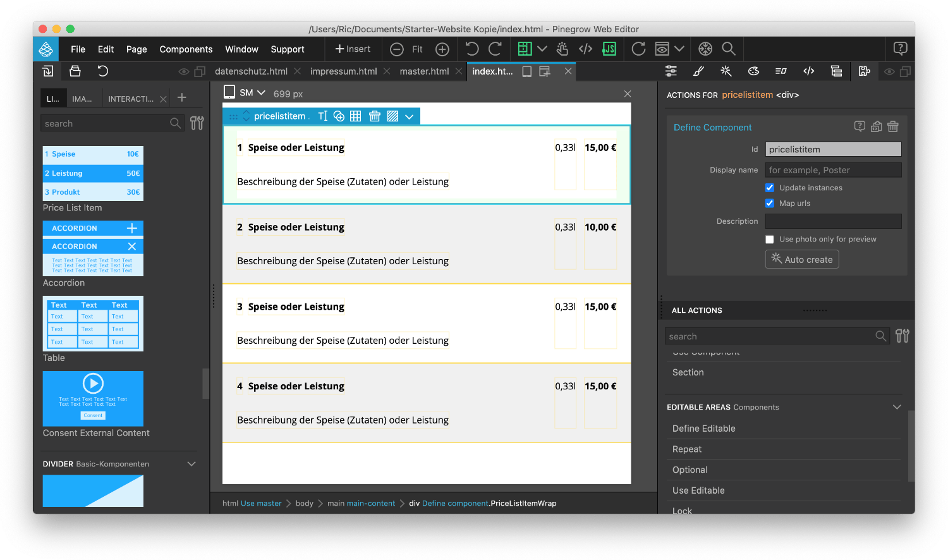Open the design palette panel icon

(x=753, y=71)
